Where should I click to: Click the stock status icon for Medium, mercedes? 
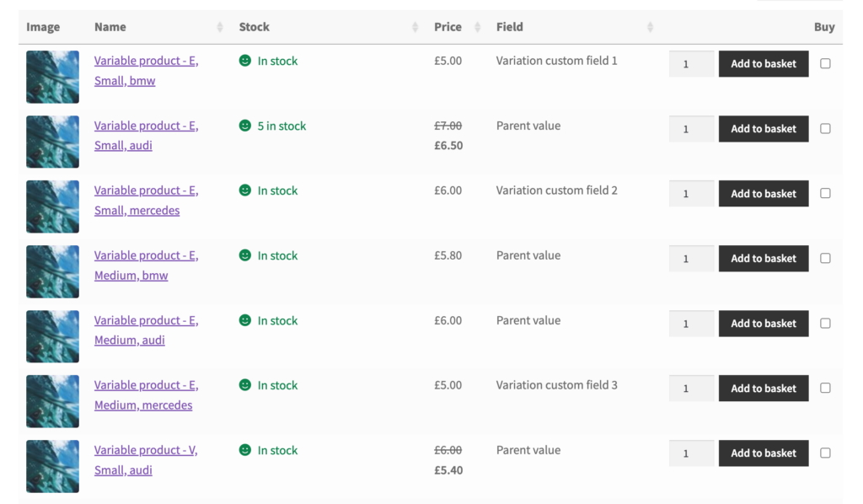[244, 385]
